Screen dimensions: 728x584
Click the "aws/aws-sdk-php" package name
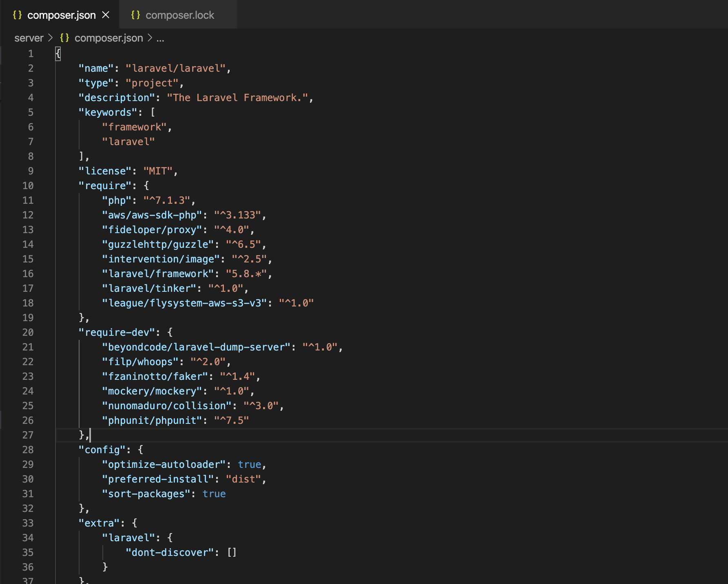[152, 215]
